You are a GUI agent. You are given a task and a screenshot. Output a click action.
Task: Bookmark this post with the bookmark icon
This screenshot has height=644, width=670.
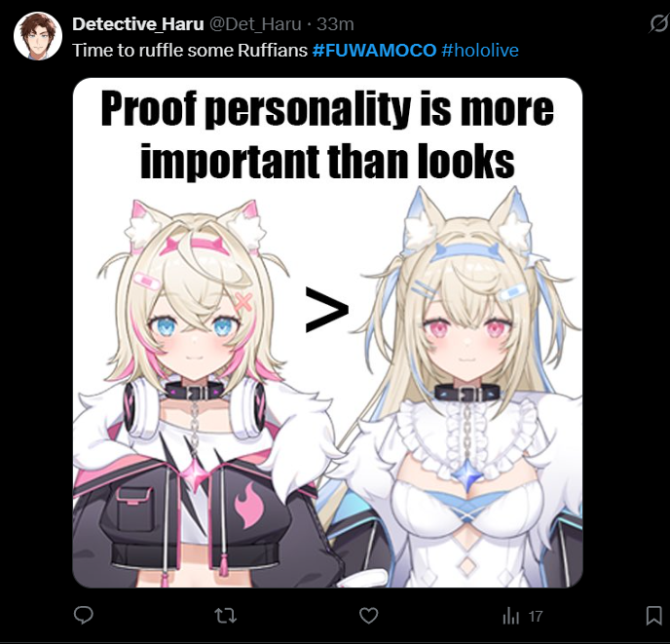point(653,616)
